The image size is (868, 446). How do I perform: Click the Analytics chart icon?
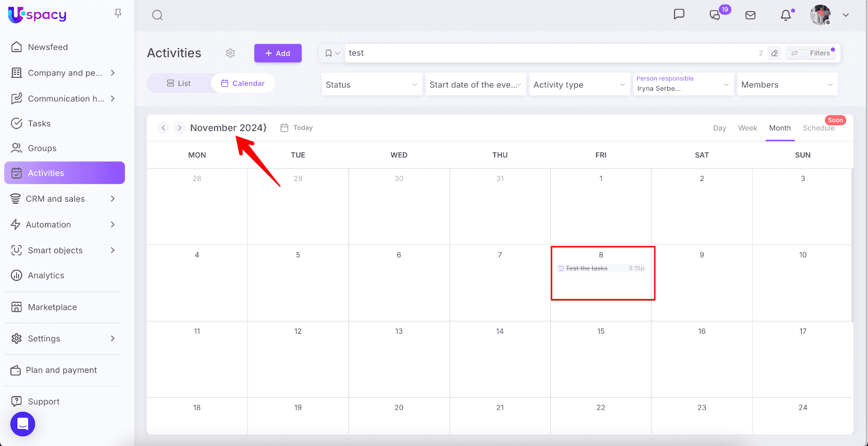click(17, 275)
